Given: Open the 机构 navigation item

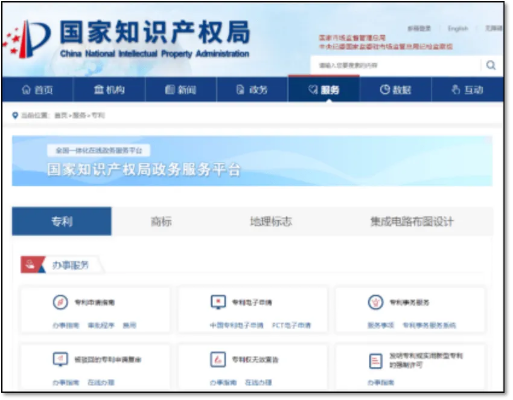Looking at the screenshot, I should pos(109,90).
